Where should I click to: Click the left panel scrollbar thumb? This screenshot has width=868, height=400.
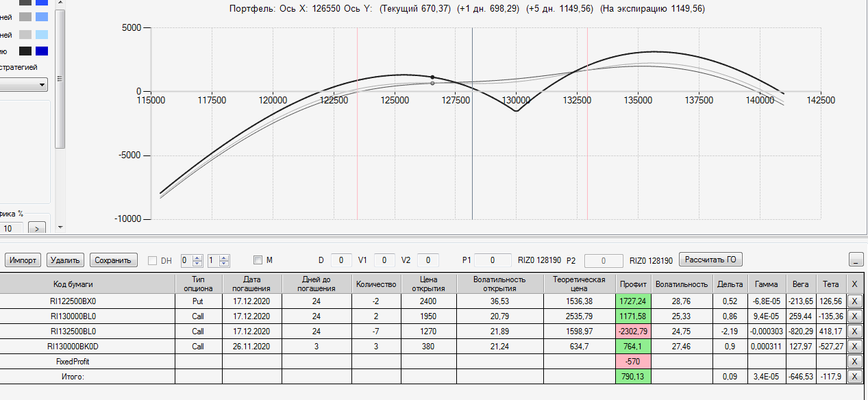[x=60, y=79]
